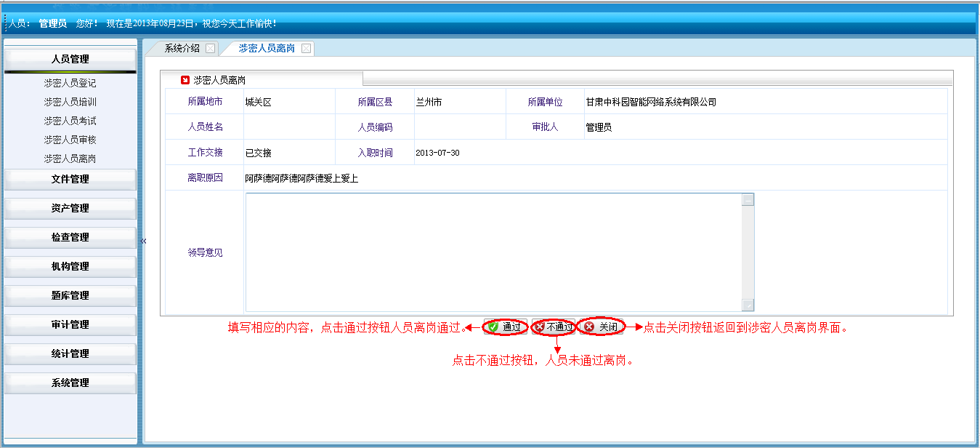This screenshot has width=980, height=448.
Task: Go to 涉密人员培训 in sidebar
Action: 70,102
